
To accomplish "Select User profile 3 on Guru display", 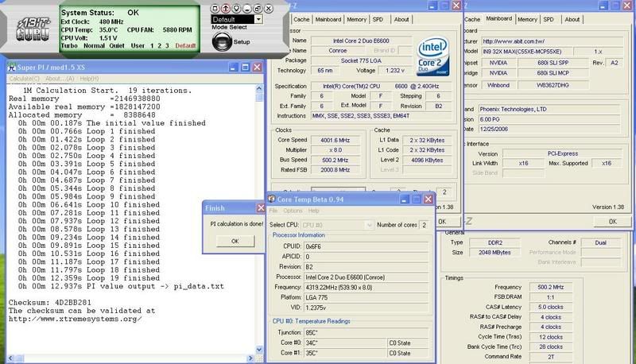I will (167, 46).
